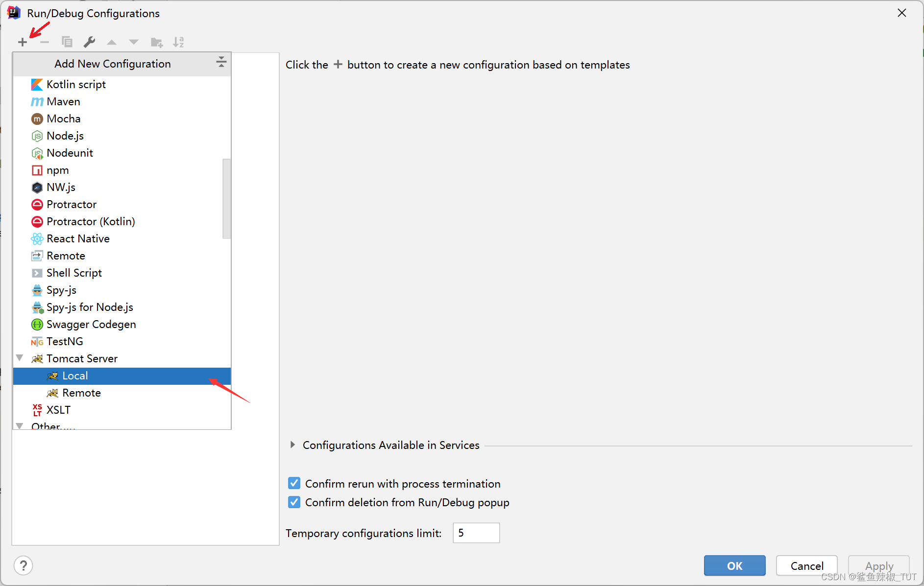Click the help question mark icon

pos(24,566)
